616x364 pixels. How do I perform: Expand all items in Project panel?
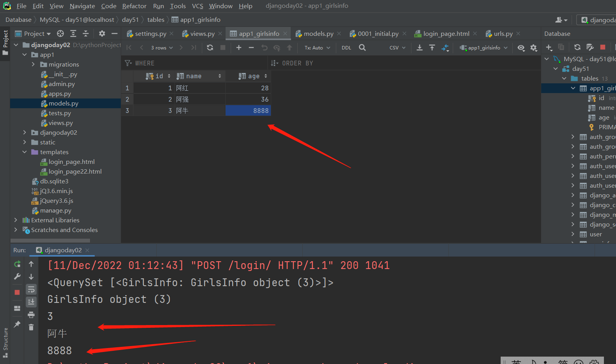(73, 33)
